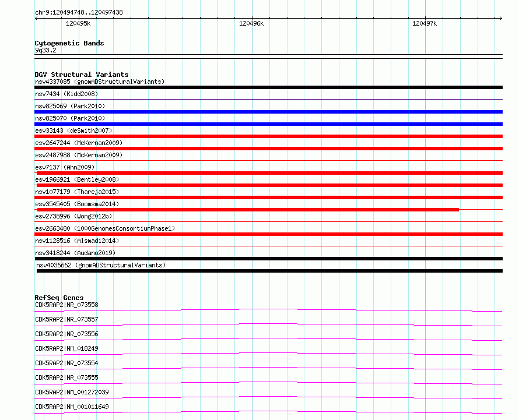The height and width of the screenshot is (420, 519).
Task: Open CDK5RAP2|NR_073554 transcript label
Action: coord(66,363)
